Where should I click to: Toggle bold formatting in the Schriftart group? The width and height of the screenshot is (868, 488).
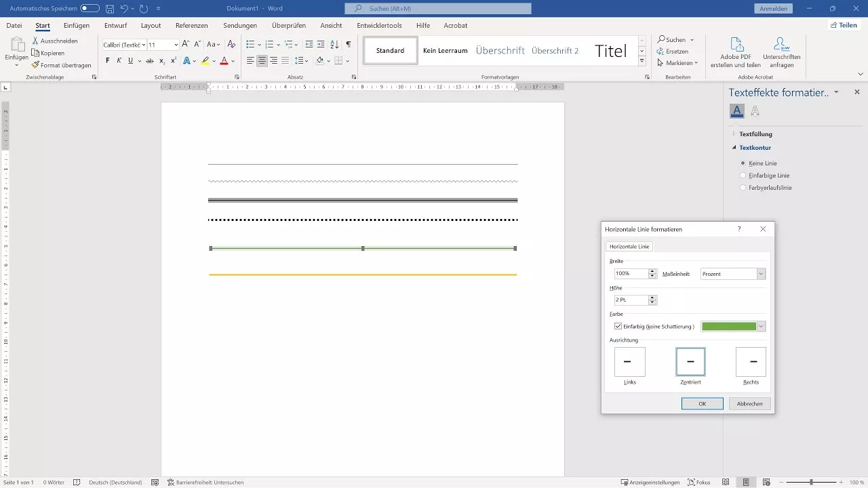107,60
